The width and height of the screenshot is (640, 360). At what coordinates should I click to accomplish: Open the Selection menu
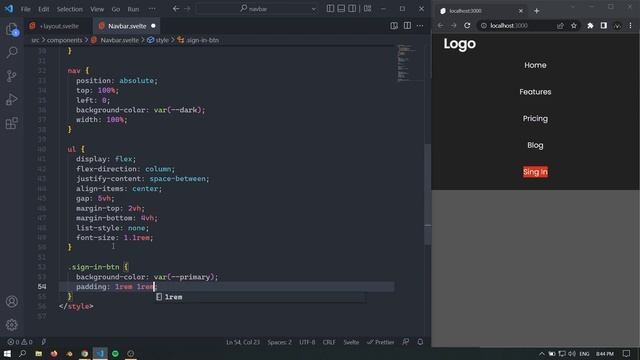[69, 9]
